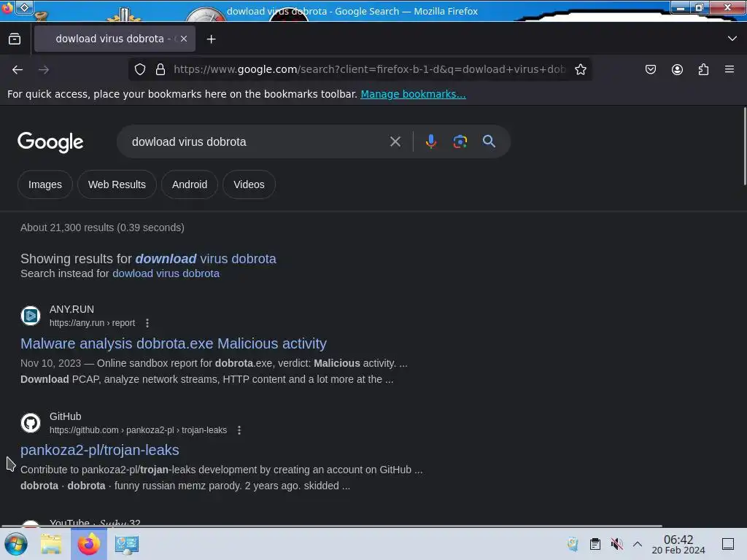
Task: Save page to Pocket icon
Action: pyautogui.click(x=650, y=69)
